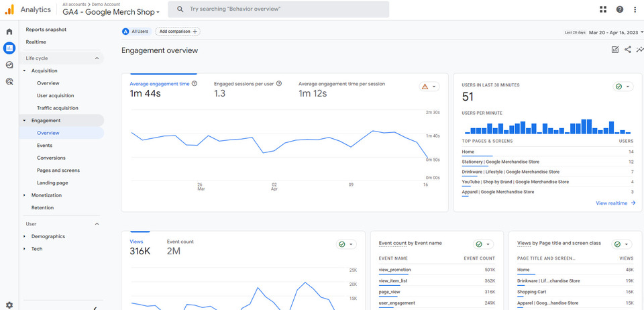Viewport: 644px width, 310px height.
Task: Open the Home icon in left rail
Action: click(9, 32)
